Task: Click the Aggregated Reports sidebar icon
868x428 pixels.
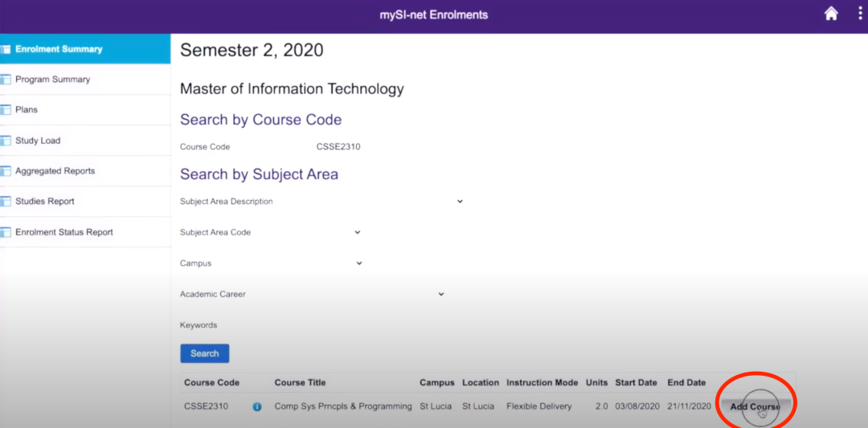Action: 6,171
